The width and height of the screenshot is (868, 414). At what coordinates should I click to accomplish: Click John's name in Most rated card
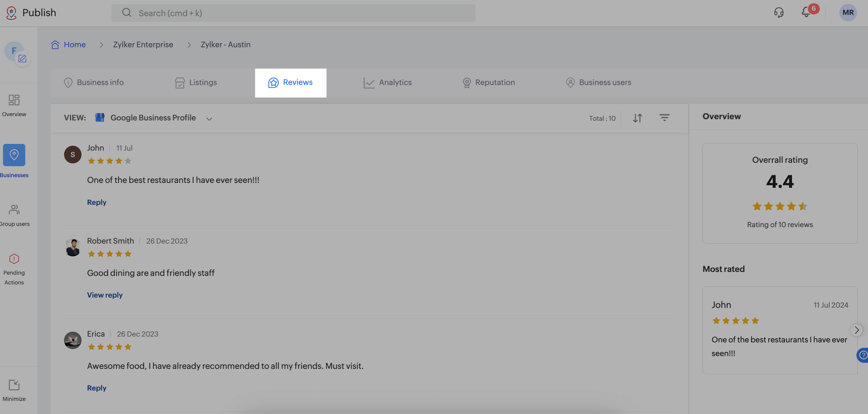point(721,305)
